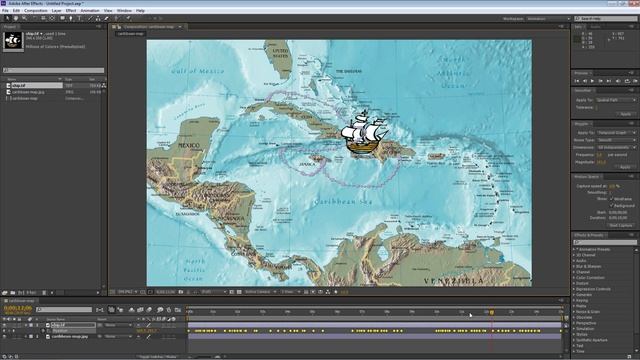The height and width of the screenshot is (360, 640).
Task: Toggle Auto-keyframe stopwatch icon in timeline
Action: pos(169,310)
